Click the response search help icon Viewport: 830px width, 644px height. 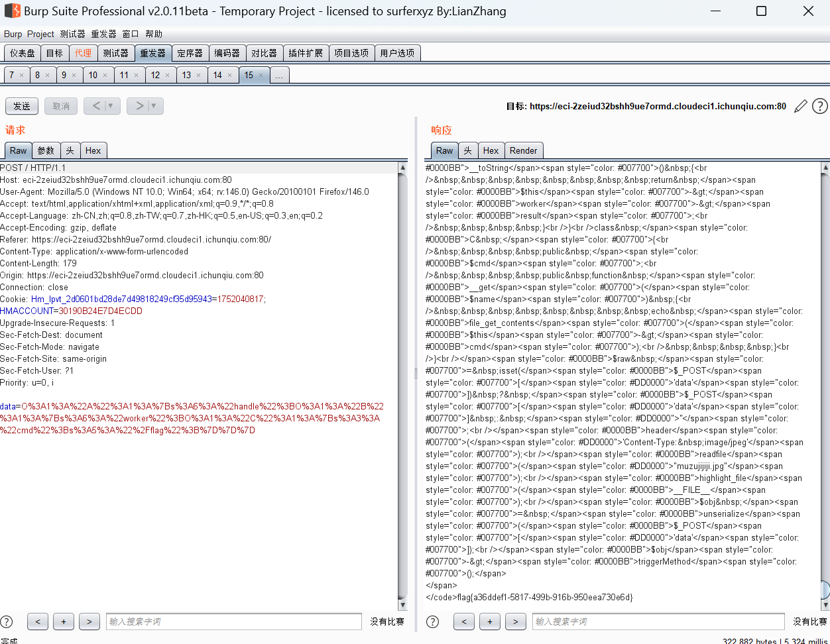click(x=433, y=621)
